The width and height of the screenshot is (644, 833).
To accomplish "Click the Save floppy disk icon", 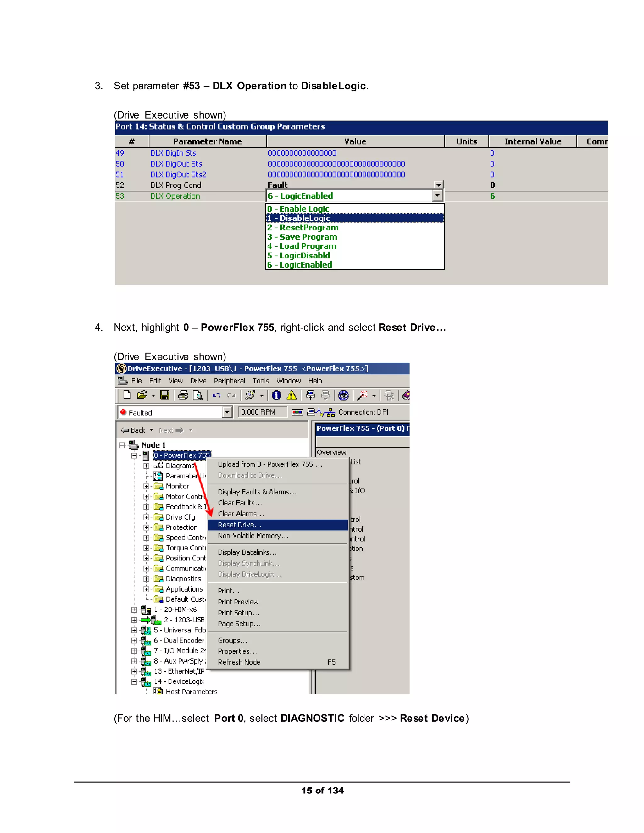I will coord(165,395).
